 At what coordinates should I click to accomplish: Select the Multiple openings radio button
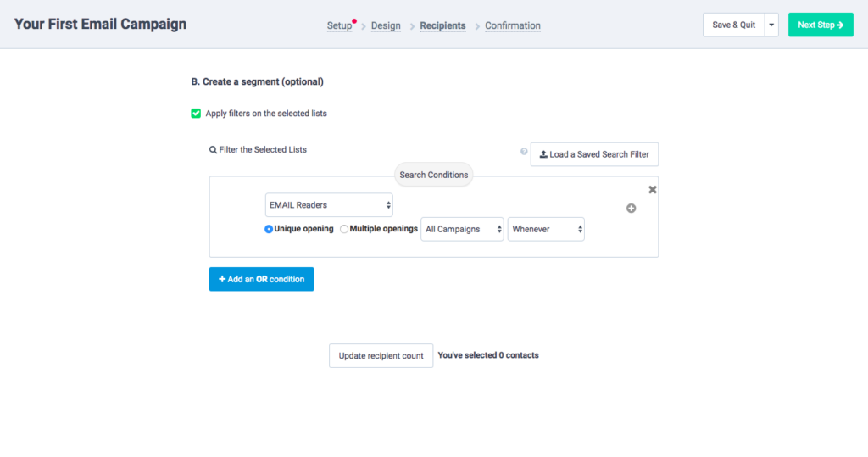pos(343,229)
